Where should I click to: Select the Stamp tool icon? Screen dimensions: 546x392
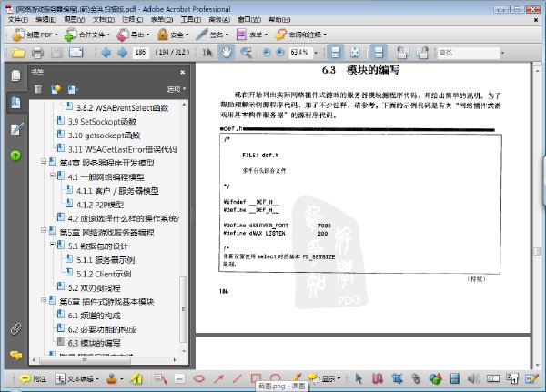click(112, 378)
